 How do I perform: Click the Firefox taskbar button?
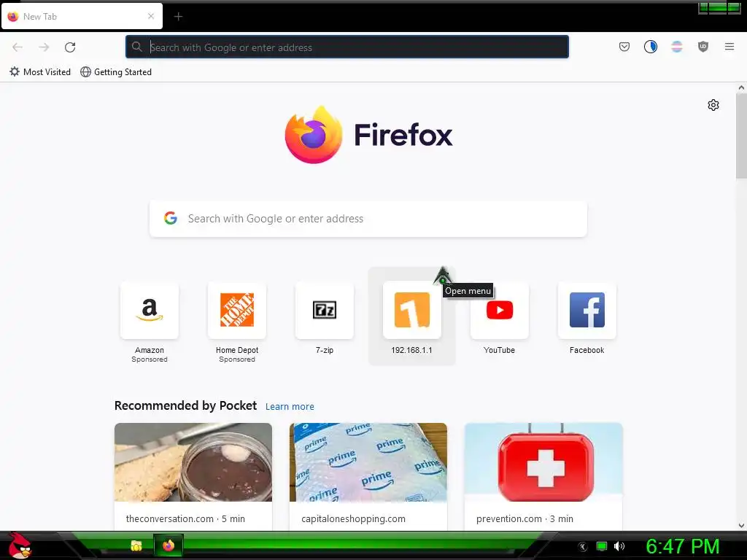click(169, 545)
